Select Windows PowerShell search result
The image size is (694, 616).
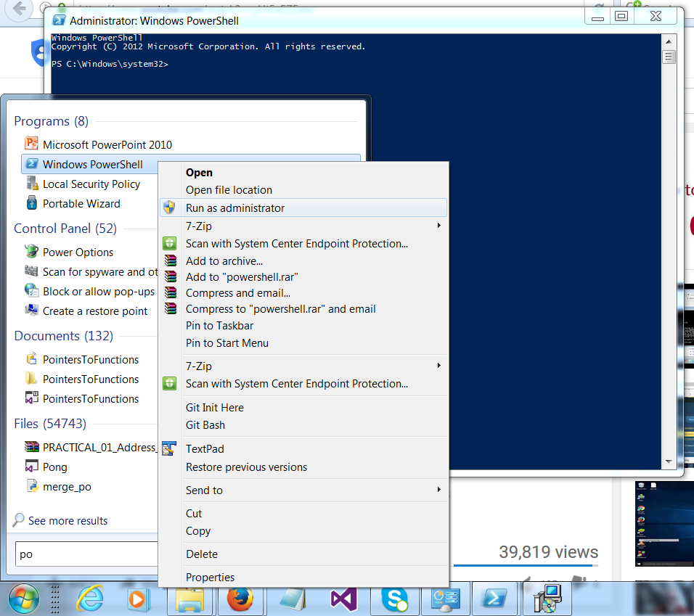pyautogui.click(x=89, y=164)
